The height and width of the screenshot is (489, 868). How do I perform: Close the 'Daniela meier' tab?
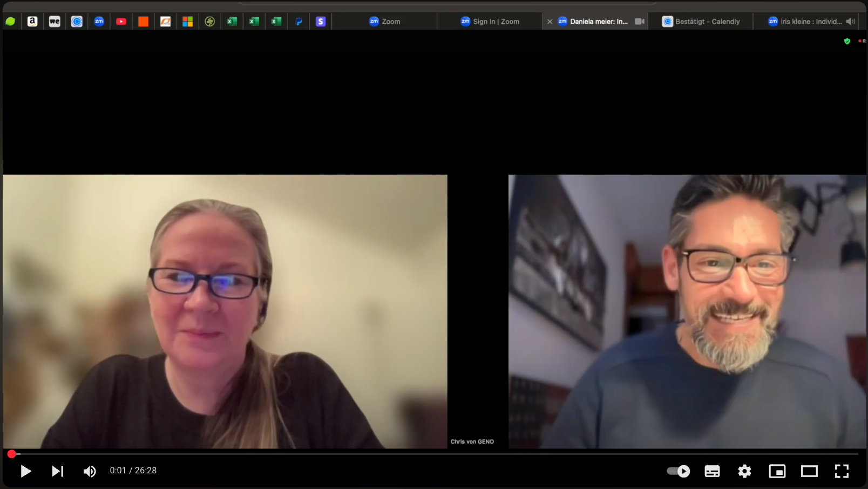click(550, 22)
